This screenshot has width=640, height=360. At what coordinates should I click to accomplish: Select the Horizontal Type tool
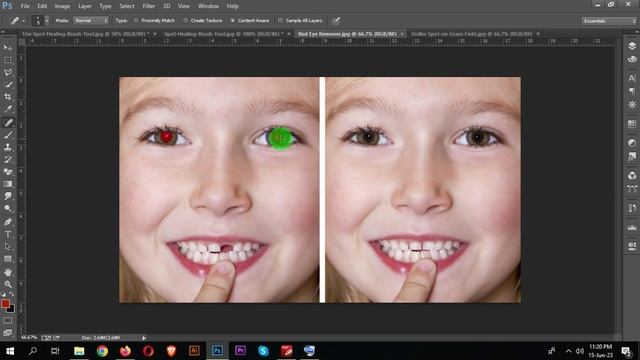[x=8, y=234]
